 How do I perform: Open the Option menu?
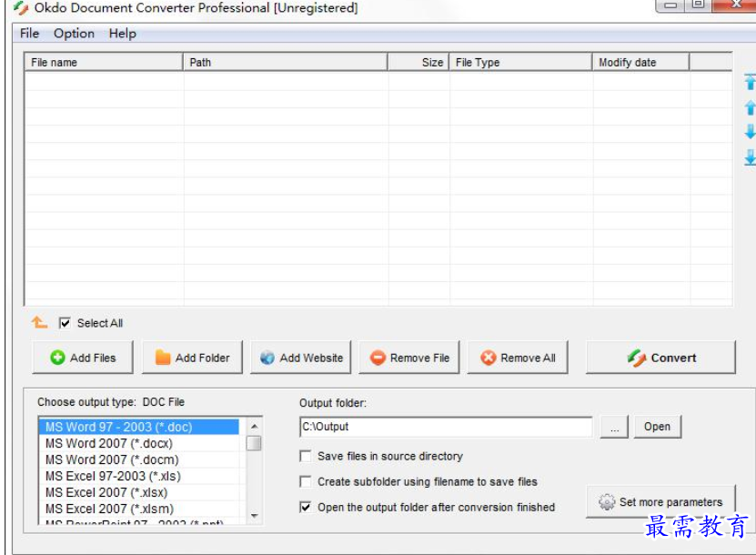[x=74, y=34]
